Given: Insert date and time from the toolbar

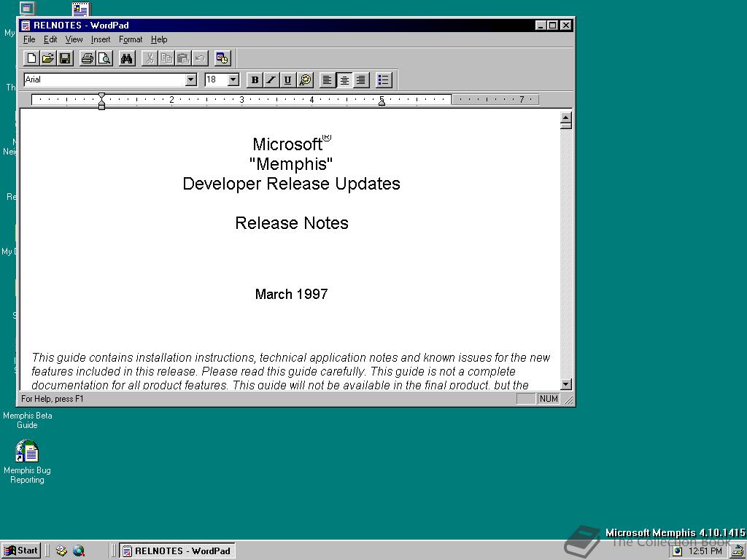Looking at the screenshot, I should [x=222, y=58].
